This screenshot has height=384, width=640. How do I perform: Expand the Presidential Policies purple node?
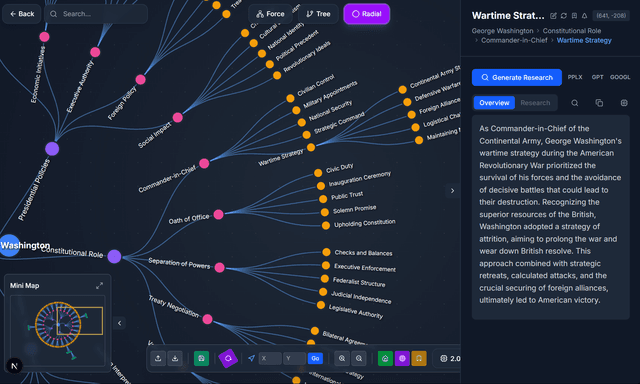pyautogui.click(x=52, y=149)
